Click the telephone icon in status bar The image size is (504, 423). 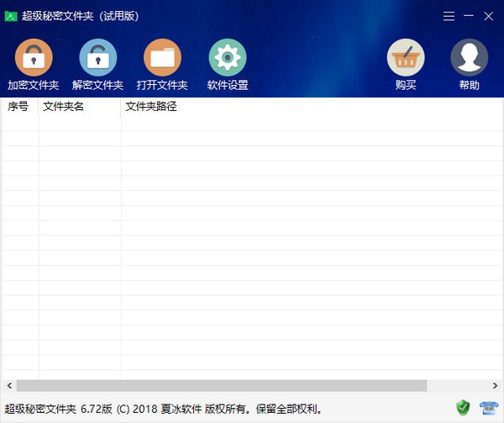(x=488, y=408)
